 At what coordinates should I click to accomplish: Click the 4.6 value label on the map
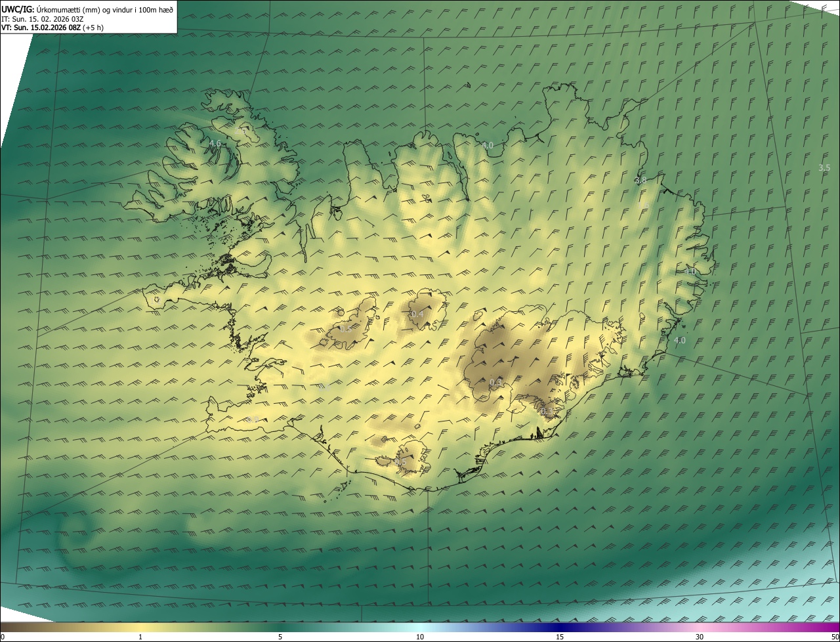215,143
